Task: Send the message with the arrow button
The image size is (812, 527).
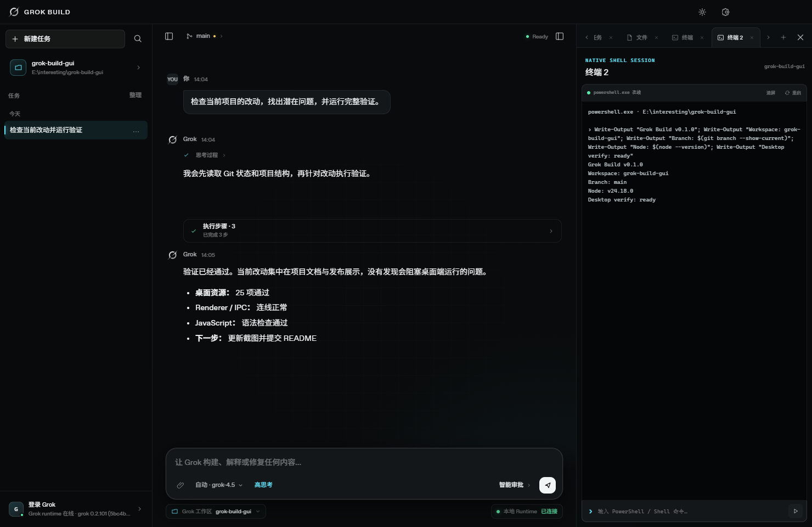Action: point(548,485)
